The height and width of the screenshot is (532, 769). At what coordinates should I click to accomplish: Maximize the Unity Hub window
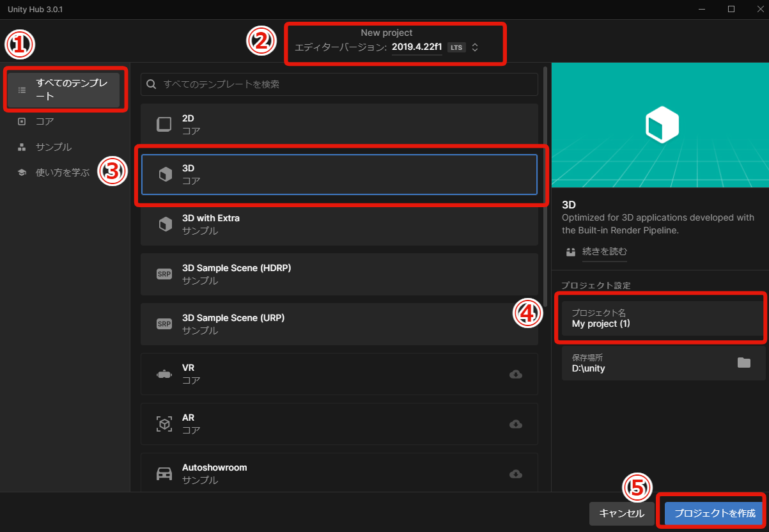(x=731, y=9)
